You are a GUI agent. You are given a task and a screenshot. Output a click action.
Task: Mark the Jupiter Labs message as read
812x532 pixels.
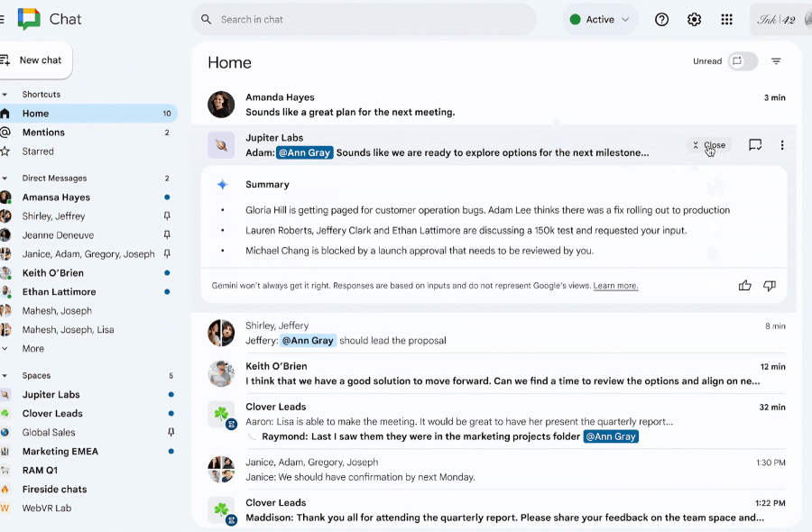point(755,144)
